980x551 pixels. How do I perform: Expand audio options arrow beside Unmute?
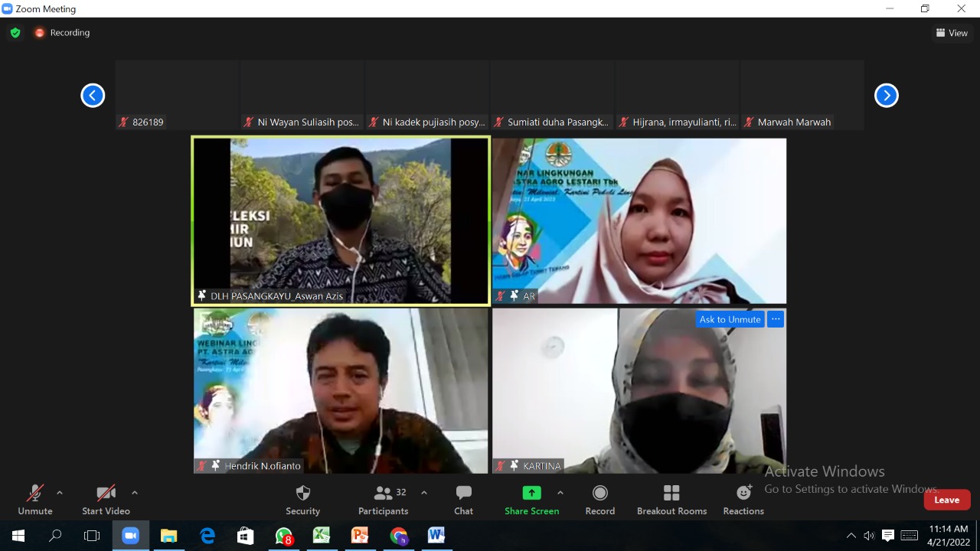tap(60, 493)
